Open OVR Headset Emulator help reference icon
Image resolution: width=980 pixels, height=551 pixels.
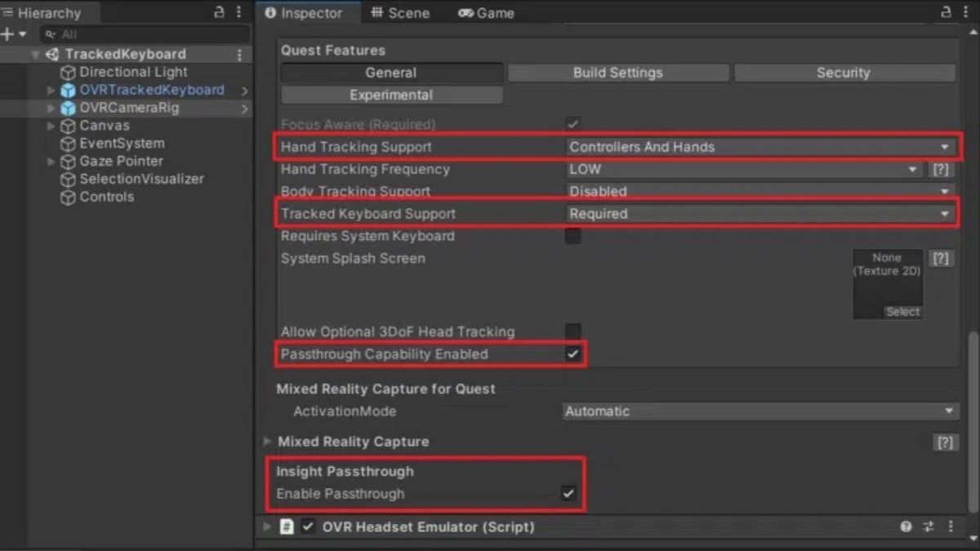906,527
